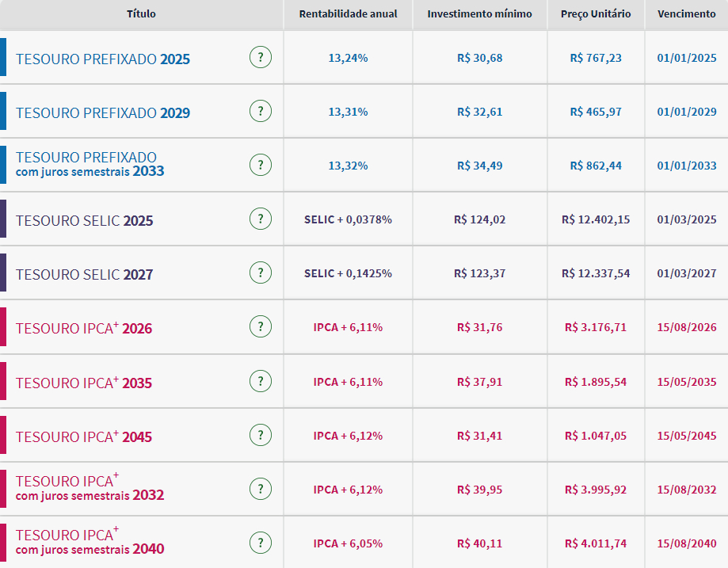Open Tesouro IPCA+ com juros semestrais 2040

[x=90, y=542]
